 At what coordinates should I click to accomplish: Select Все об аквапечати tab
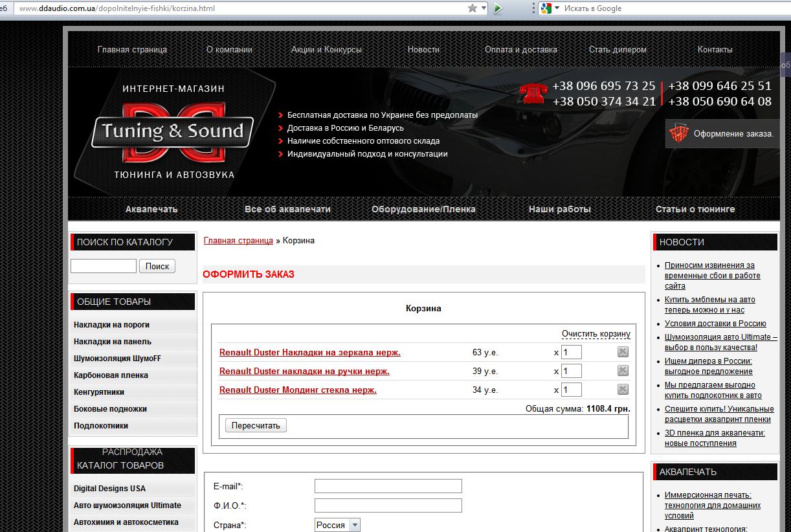pos(287,209)
